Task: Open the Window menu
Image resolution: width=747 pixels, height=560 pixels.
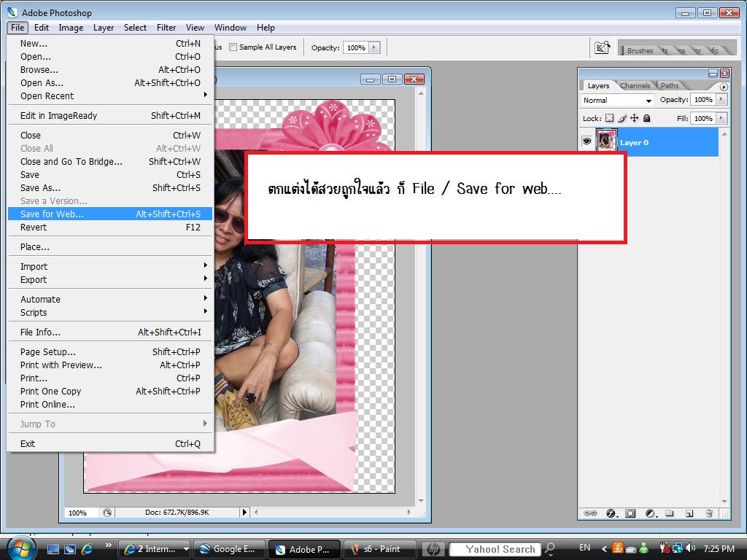Action: click(x=230, y=28)
